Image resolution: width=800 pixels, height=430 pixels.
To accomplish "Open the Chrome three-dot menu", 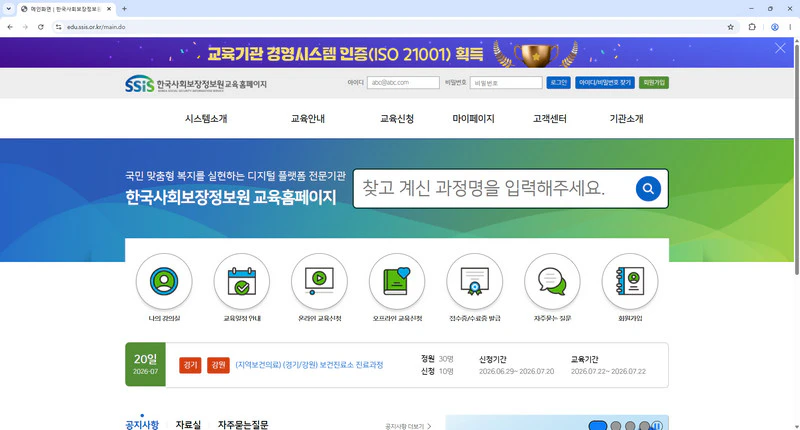I will 790,27.
